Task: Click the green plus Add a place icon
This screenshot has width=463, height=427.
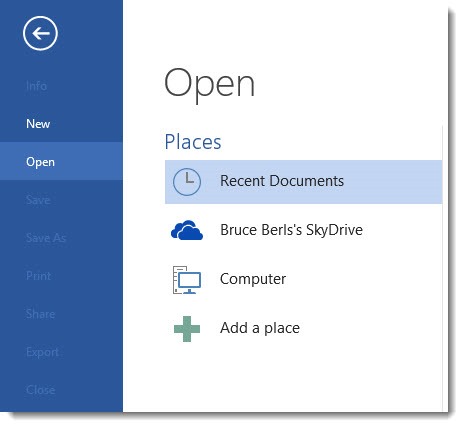Action: pyautogui.click(x=187, y=329)
